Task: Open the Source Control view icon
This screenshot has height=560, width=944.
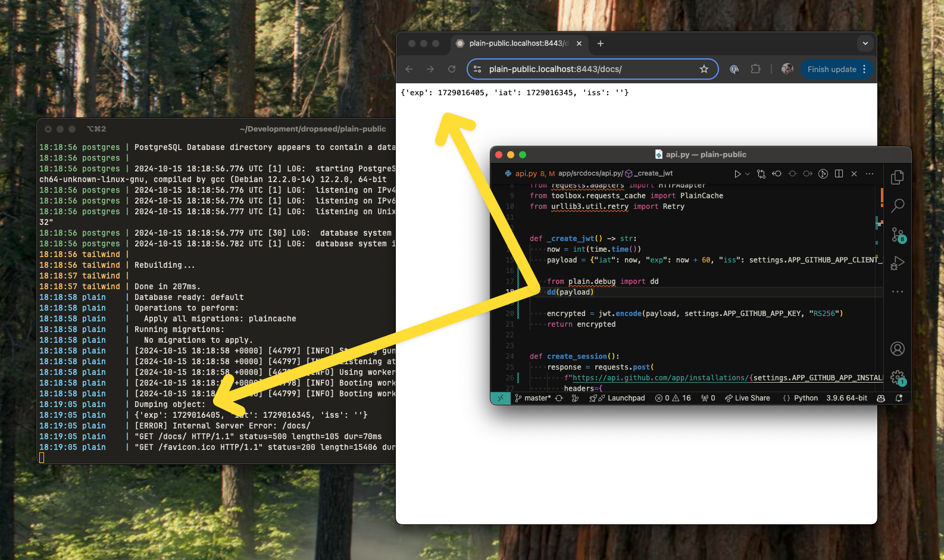Action: pos(898,235)
